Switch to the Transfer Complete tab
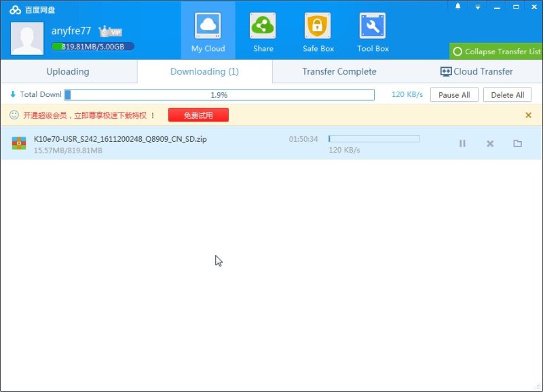 click(339, 72)
